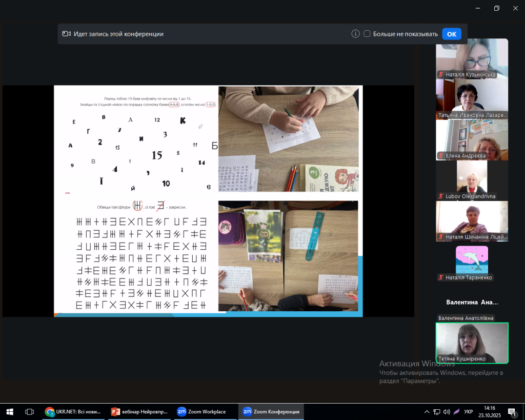Click the recording camera icon in the notification bar
525x420 pixels.
(66, 34)
